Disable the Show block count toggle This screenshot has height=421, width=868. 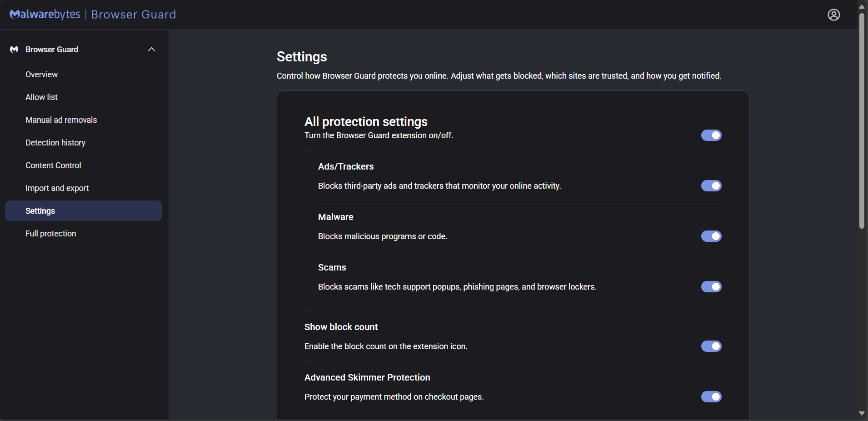click(x=711, y=346)
